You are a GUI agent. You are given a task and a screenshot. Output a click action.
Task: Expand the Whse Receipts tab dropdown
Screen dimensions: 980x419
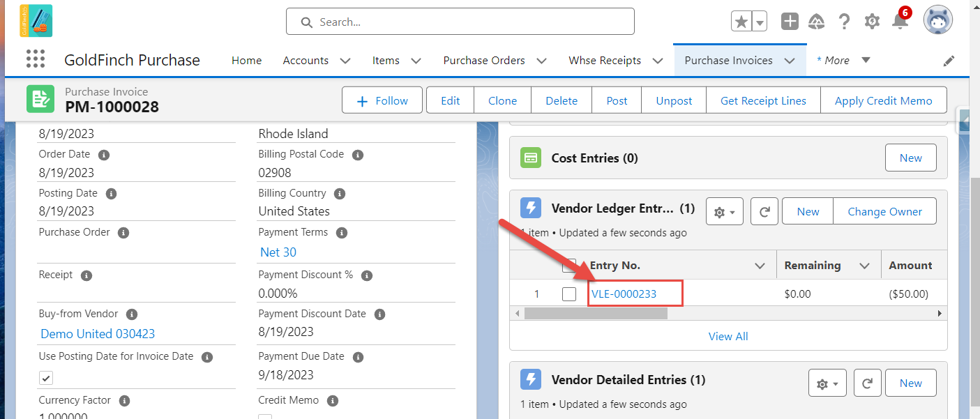pos(658,61)
